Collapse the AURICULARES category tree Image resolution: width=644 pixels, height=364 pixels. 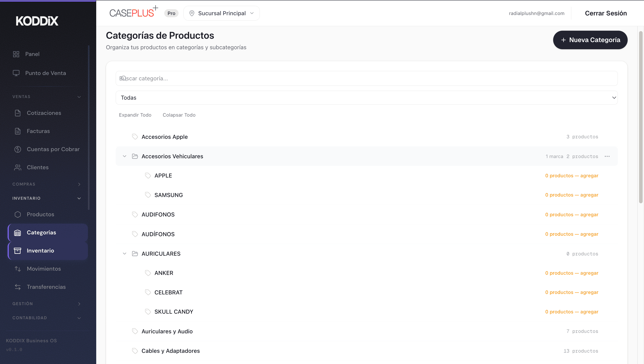(x=124, y=254)
